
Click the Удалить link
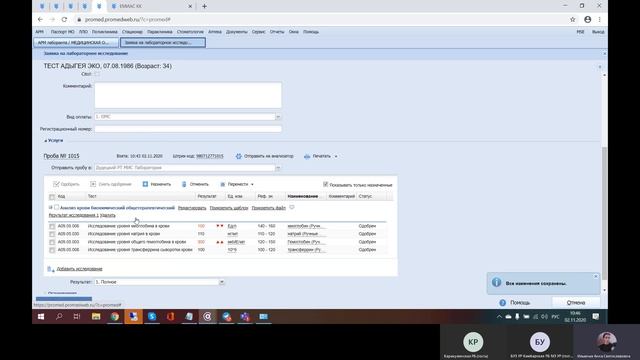point(108,215)
